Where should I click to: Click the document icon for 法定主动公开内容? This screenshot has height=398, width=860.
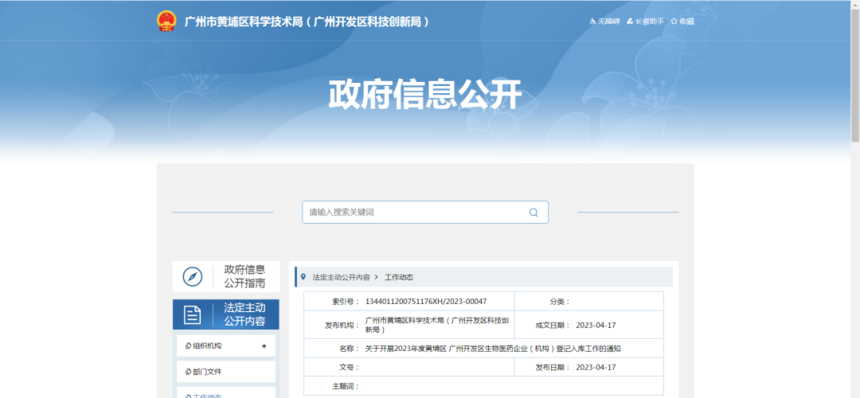coord(193,315)
